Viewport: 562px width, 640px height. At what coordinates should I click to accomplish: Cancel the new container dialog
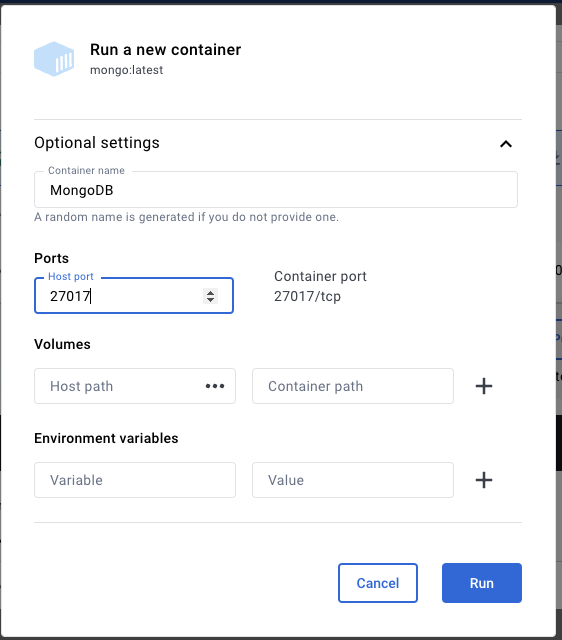point(378,583)
